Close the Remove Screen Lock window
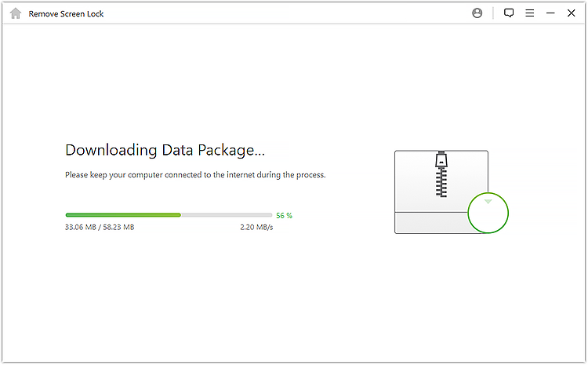 coord(571,13)
